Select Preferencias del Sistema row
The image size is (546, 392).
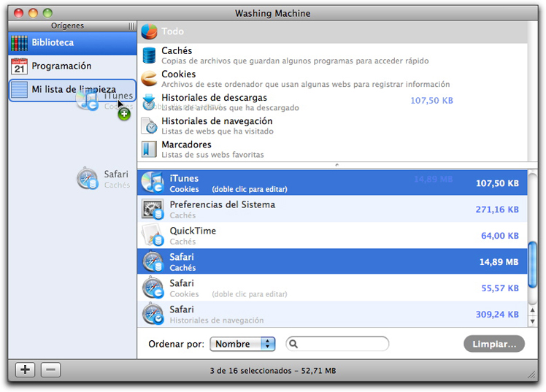[x=333, y=210]
